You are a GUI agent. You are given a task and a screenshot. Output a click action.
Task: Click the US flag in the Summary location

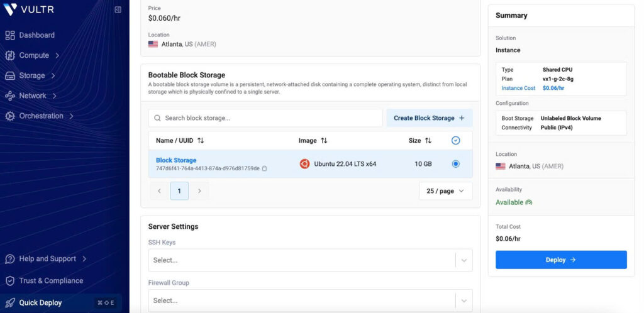pyautogui.click(x=500, y=166)
